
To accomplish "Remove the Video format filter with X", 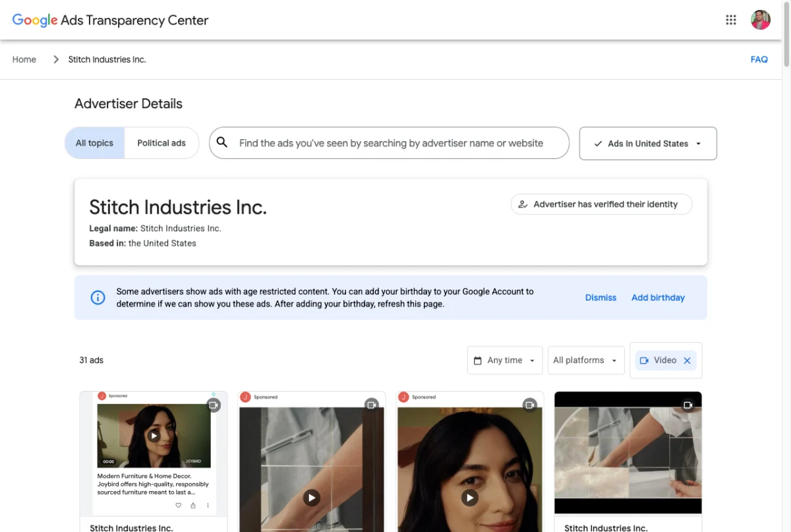I will click(687, 361).
